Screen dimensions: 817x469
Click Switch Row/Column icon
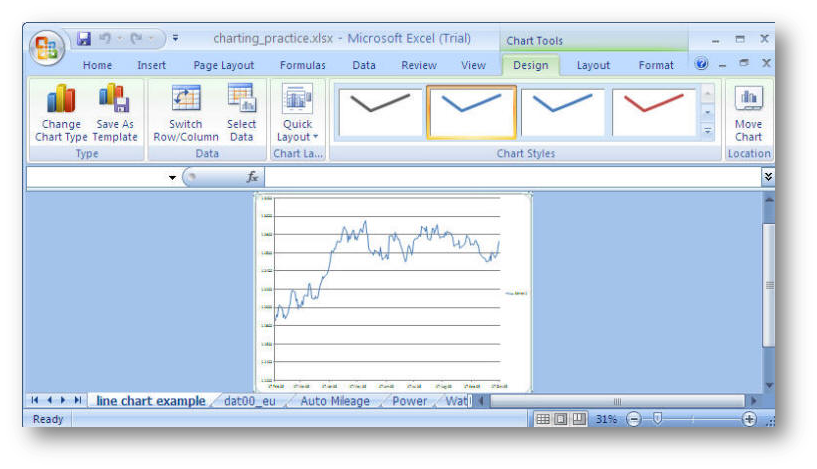click(x=186, y=113)
